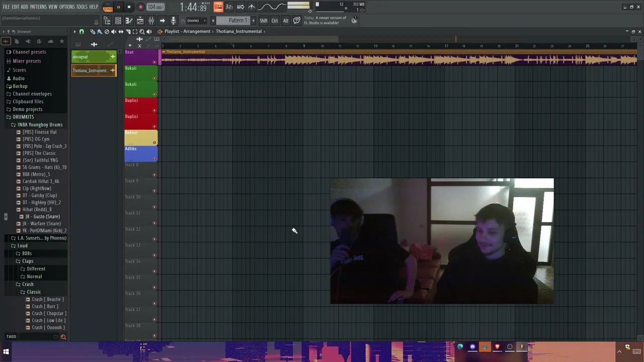
Task: Open Discord from the taskbar
Action: (x=472, y=347)
